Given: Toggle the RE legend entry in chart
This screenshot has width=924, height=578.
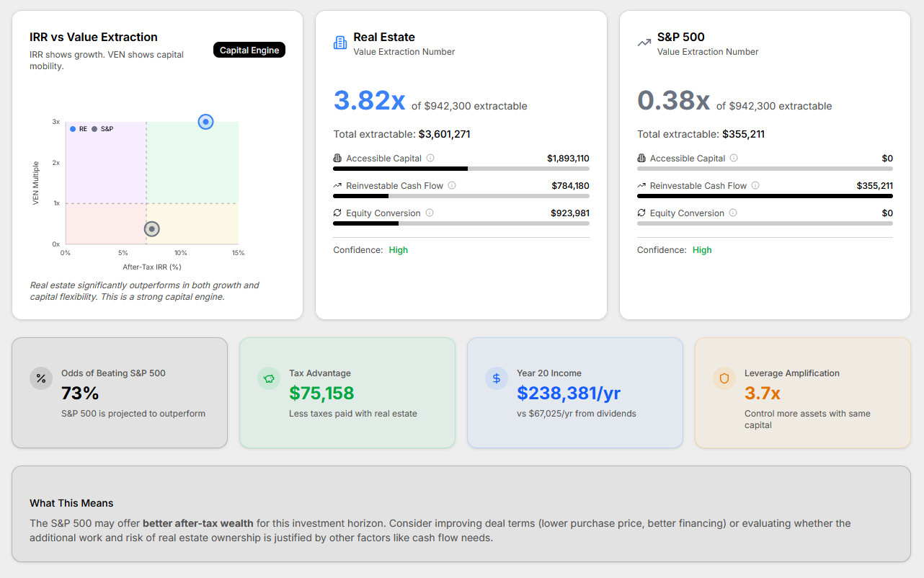Looking at the screenshot, I should click(79, 129).
